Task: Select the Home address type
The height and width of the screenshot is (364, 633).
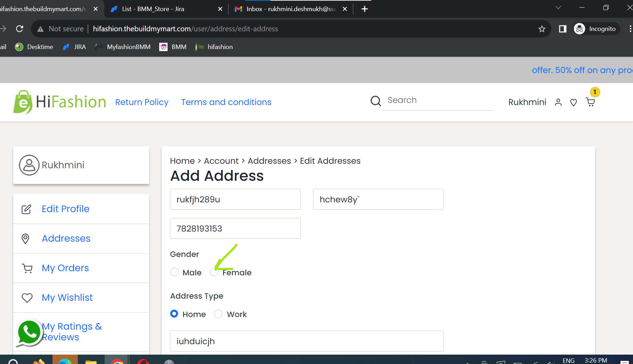Action: 174,314
